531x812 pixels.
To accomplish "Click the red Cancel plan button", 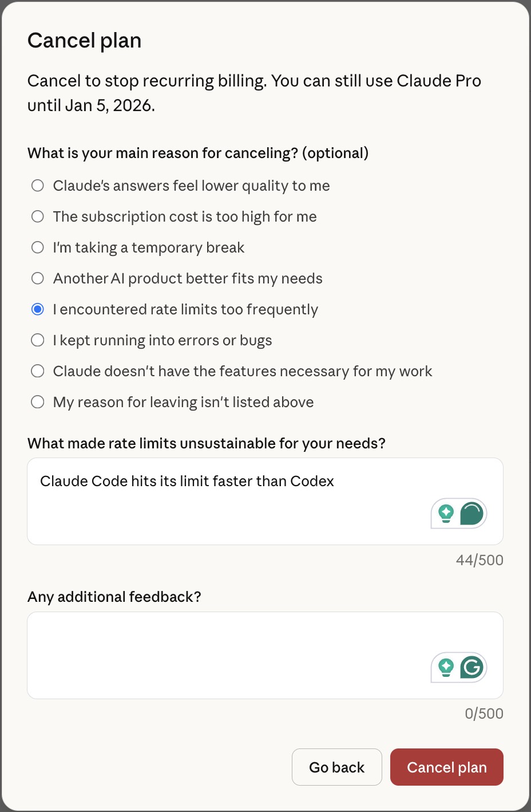I will click(446, 767).
